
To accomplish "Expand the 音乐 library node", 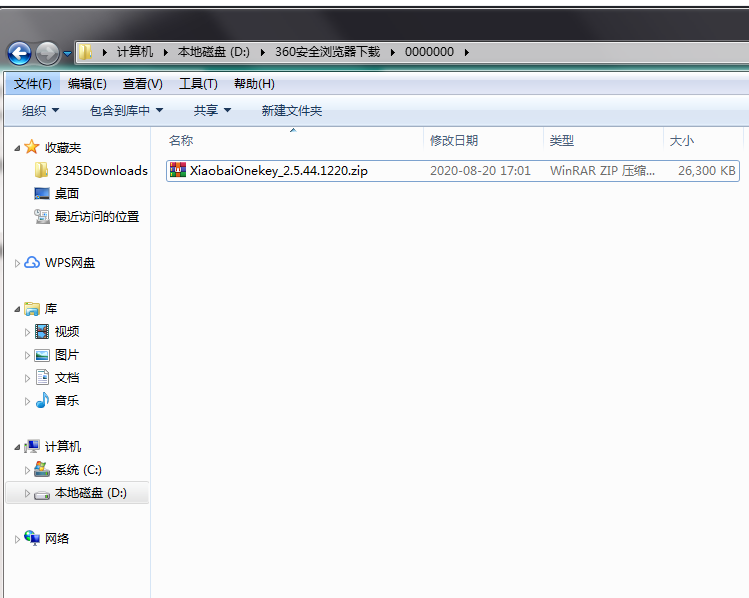I will pos(27,401).
